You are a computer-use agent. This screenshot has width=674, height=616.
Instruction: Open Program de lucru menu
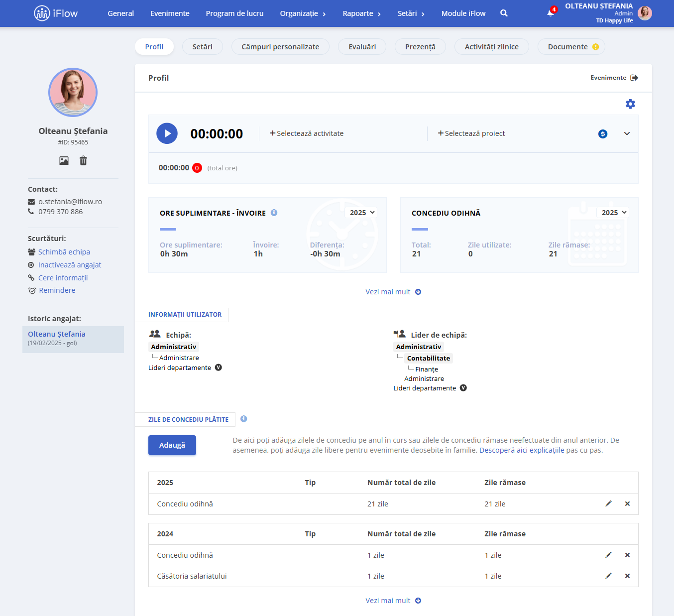click(x=234, y=13)
